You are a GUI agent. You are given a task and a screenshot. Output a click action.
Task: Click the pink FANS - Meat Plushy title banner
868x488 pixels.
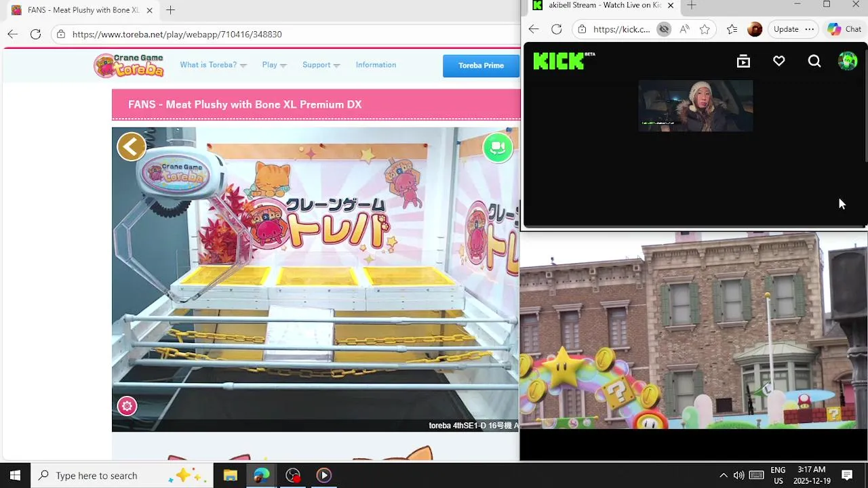tap(316, 104)
